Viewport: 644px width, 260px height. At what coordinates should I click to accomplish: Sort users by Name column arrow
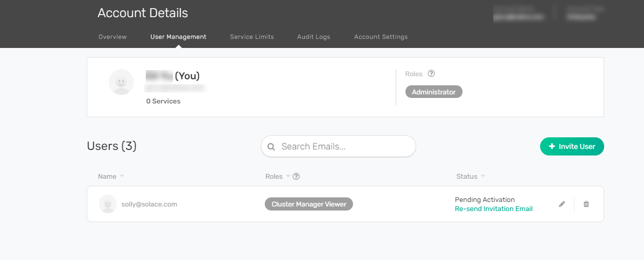click(122, 176)
